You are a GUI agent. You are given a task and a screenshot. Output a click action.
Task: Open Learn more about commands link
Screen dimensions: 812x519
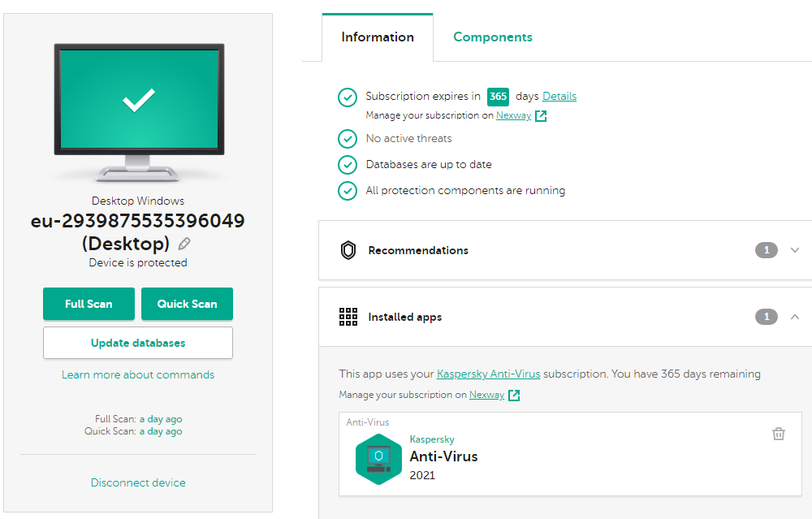(x=138, y=374)
